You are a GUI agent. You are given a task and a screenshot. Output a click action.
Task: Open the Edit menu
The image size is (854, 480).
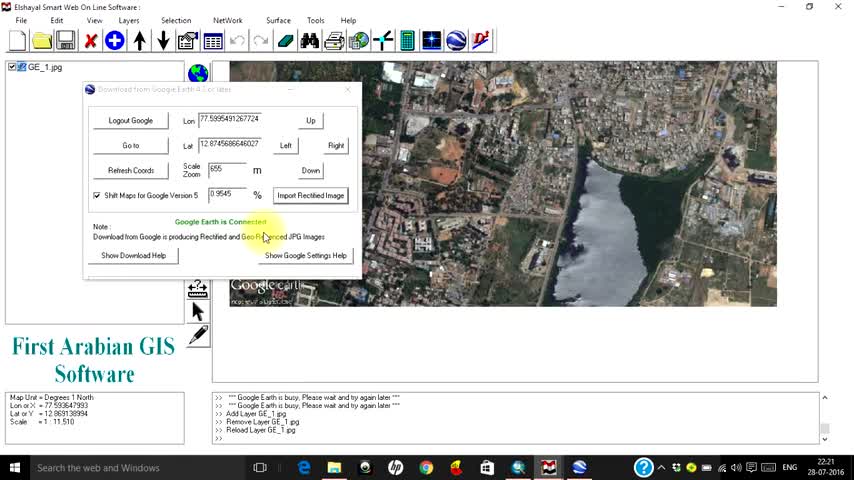[57, 20]
